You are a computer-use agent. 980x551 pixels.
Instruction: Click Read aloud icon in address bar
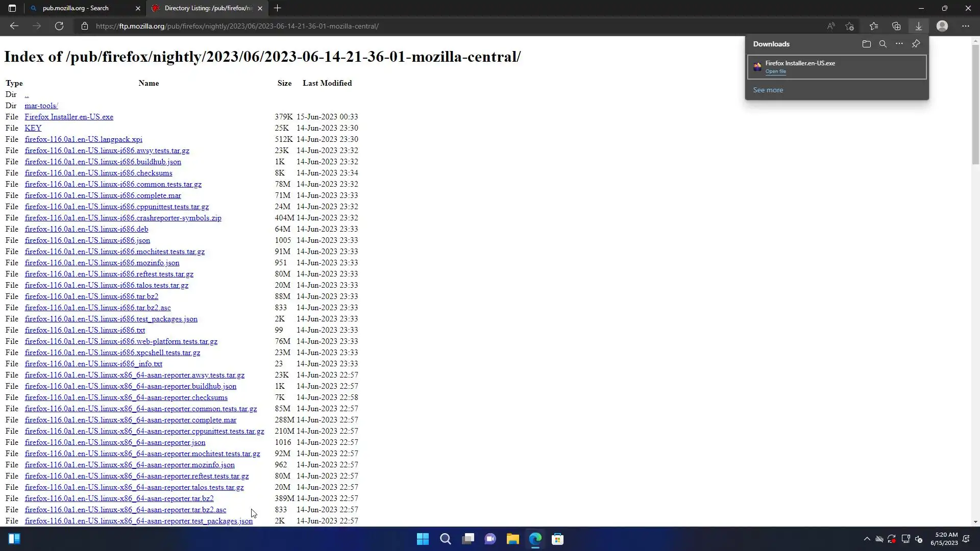[x=831, y=26]
